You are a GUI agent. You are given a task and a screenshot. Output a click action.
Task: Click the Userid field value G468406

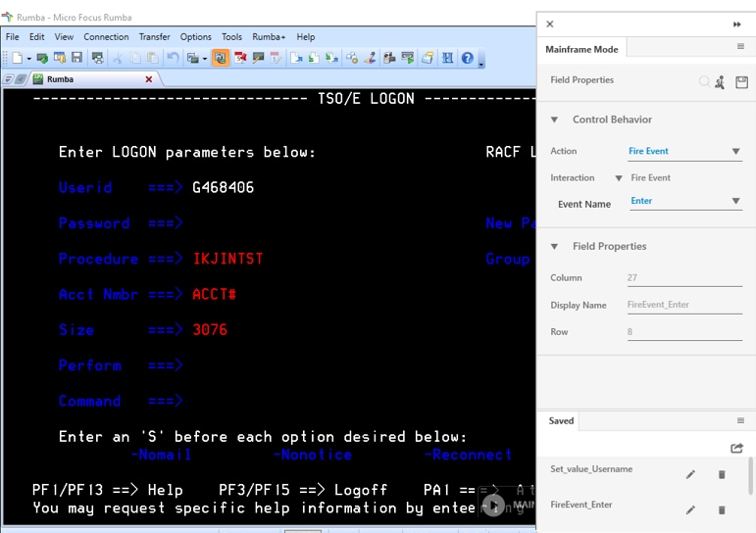[x=224, y=187]
